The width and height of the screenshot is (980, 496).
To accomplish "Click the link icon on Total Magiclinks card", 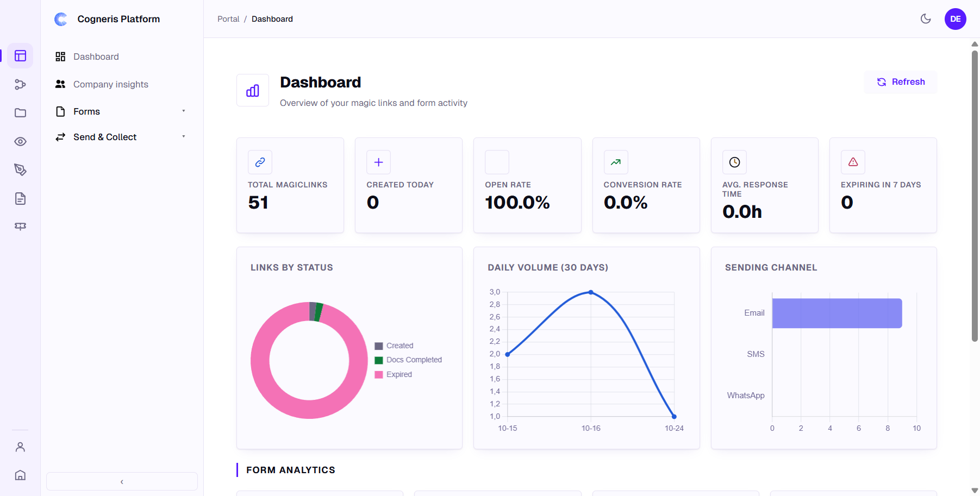I will click(260, 162).
